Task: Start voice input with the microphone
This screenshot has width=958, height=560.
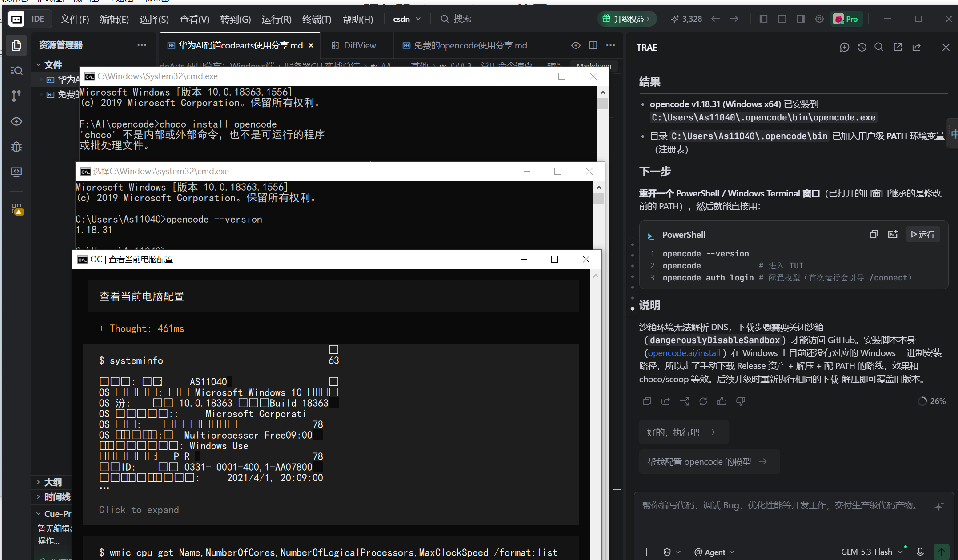Action: (x=920, y=552)
